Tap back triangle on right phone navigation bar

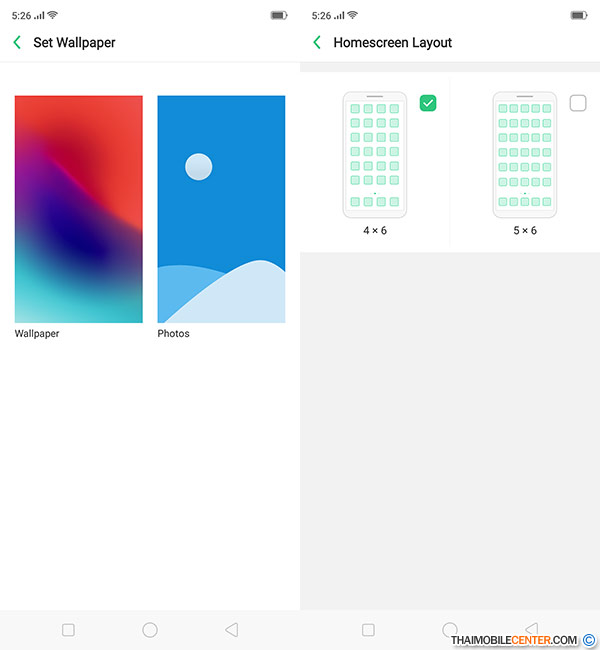point(532,628)
